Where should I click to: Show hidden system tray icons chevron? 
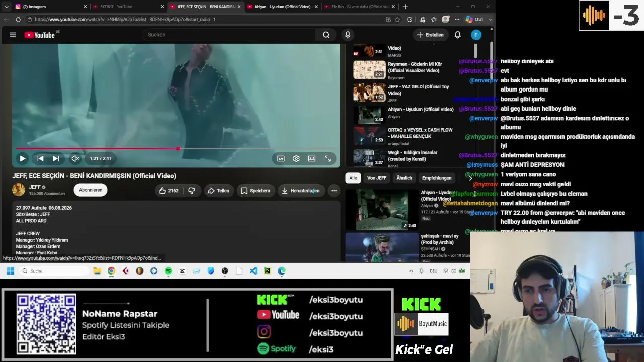411,271
